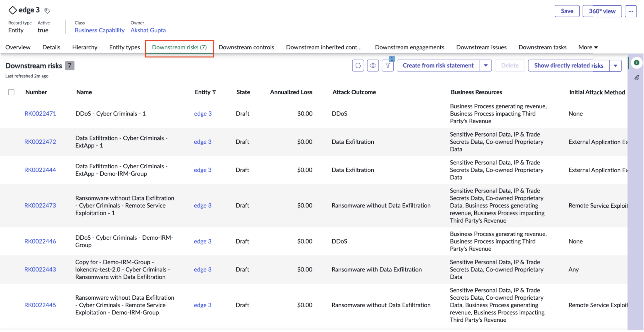The width and height of the screenshot is (644, 332).
Task: Open risk RK0022446
Action: click(x=40, y=241)
